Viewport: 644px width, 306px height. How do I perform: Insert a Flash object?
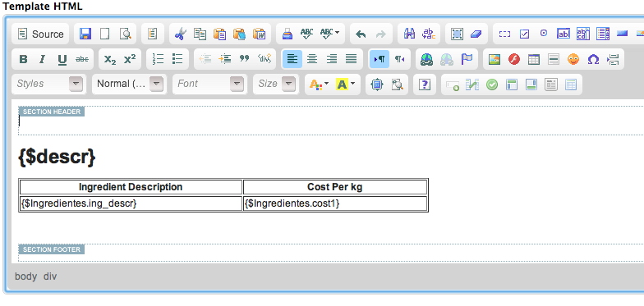(514, 59)
